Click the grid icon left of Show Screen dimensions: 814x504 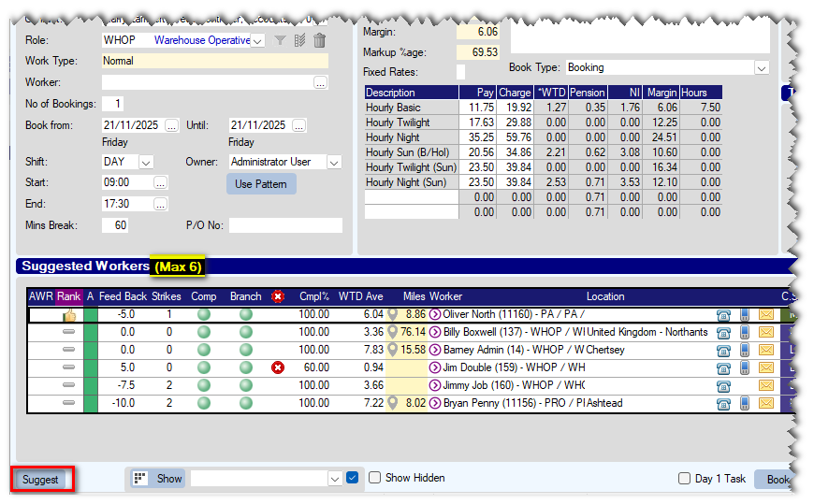[140, 478]
